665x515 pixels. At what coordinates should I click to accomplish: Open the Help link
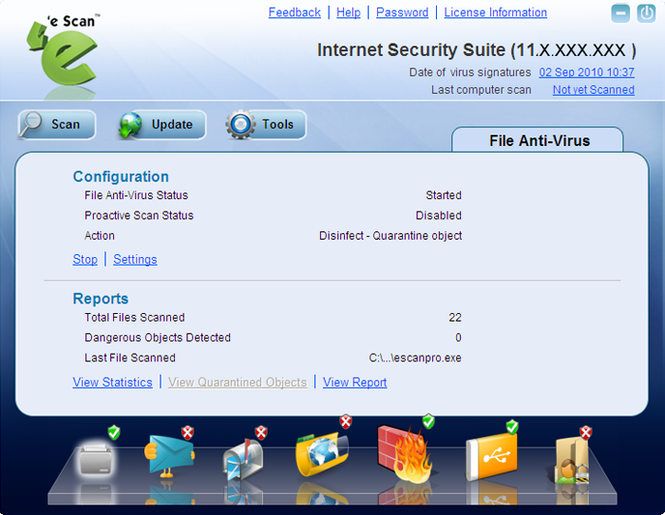pos(348,12)
